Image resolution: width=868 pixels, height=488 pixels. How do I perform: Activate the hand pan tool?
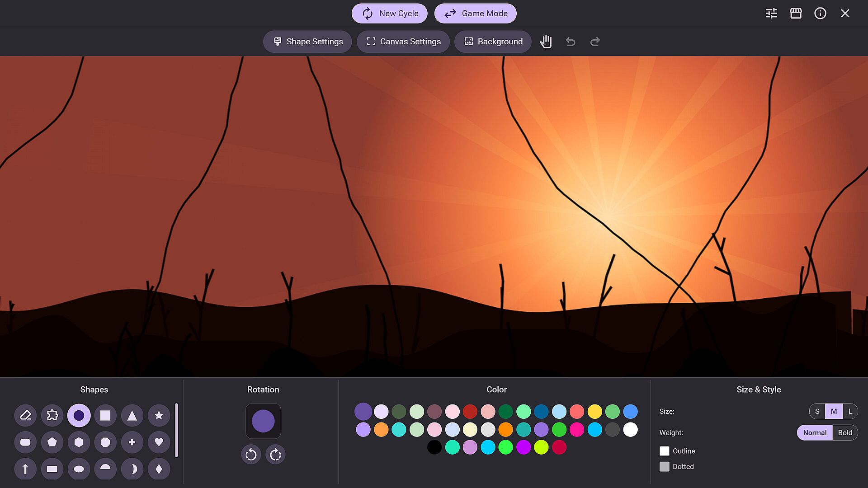pyautogui.click(x=546, y=42)
